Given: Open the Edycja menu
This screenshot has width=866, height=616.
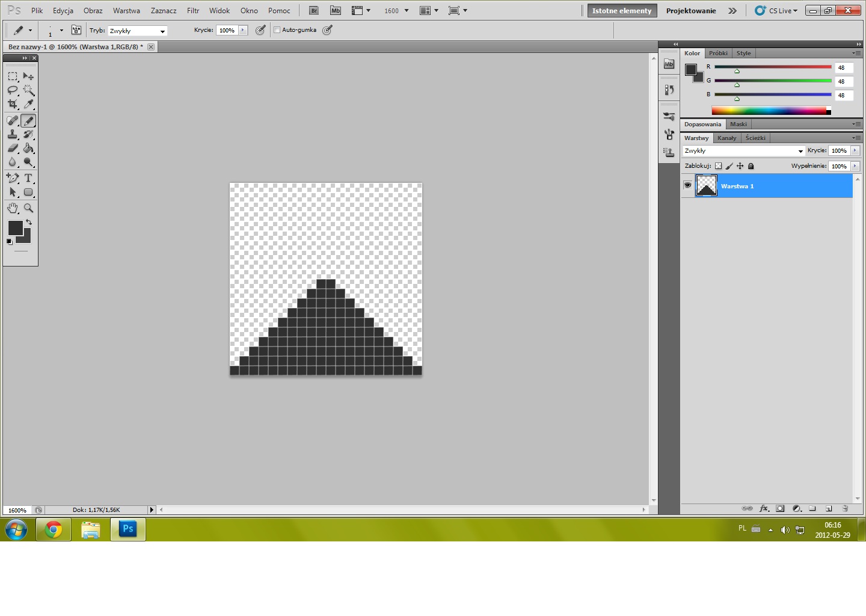Looking at the screenshot, I should [x=63, y=10].
